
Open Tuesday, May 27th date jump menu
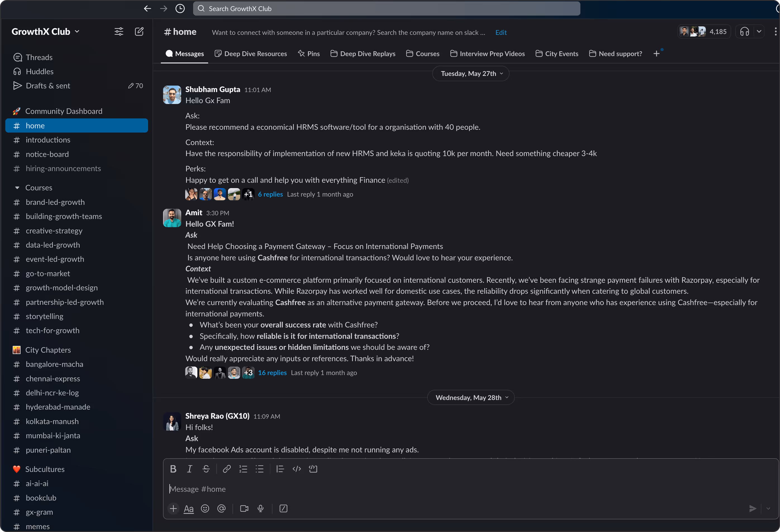(x=471, y=73)
